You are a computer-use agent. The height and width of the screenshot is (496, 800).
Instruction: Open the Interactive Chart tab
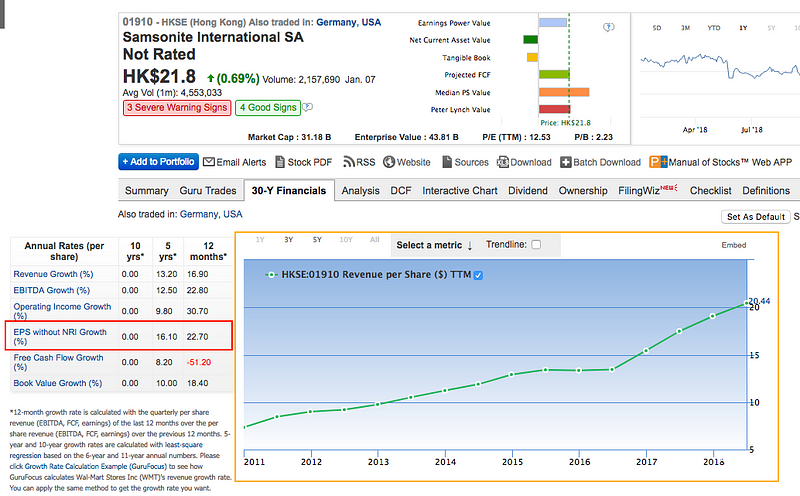click(460, 190)
